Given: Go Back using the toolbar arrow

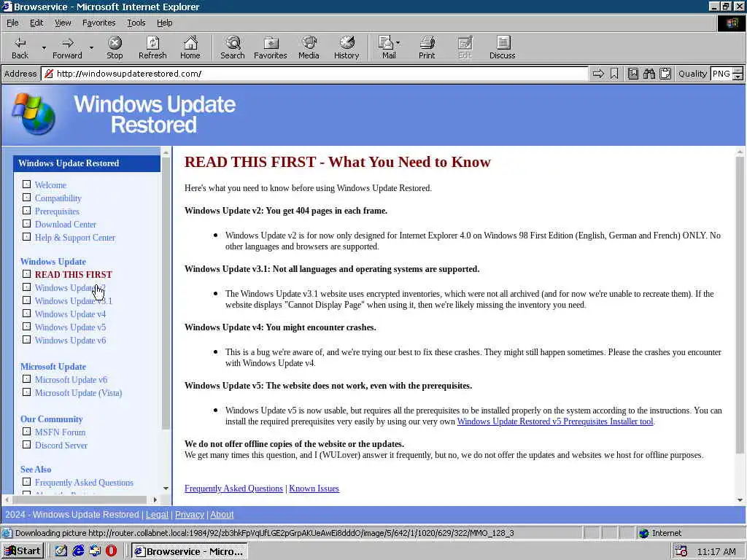Looking at the screenshot, I should point(20,47).
